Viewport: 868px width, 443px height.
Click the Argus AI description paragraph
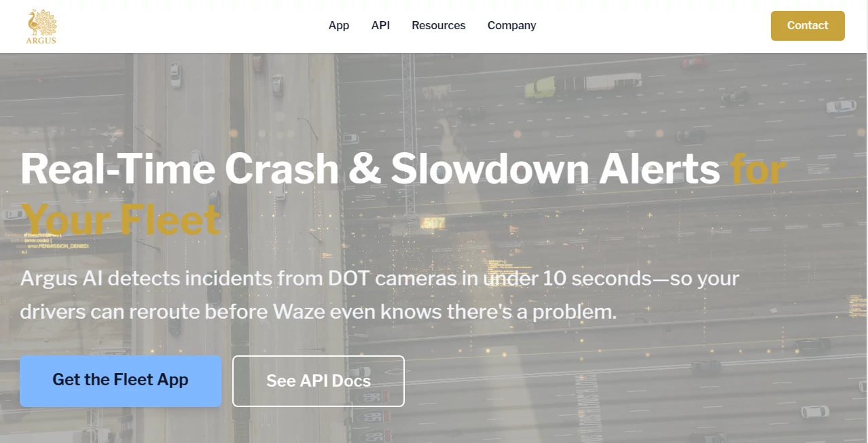pyautogui.click(x=380, y=295)
